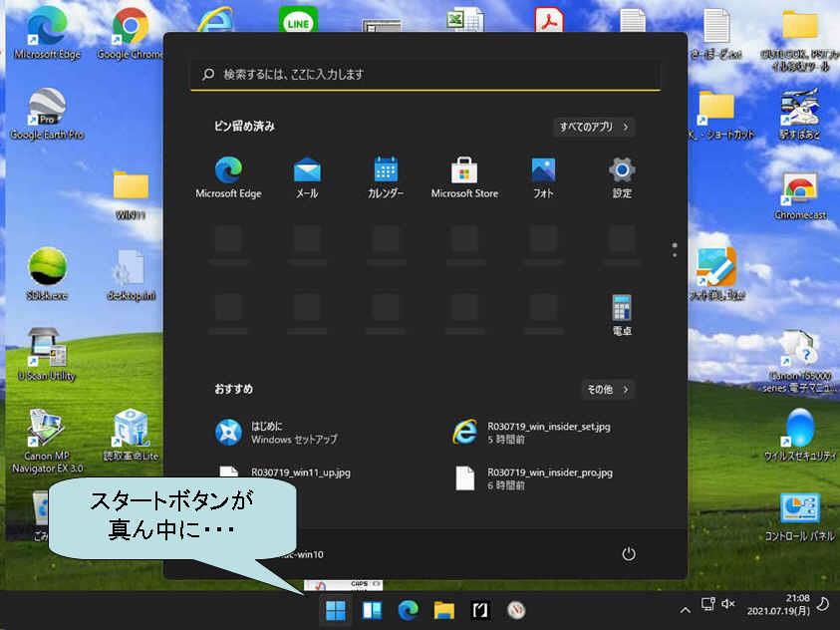Click the muted volume tray icon

point(728,604)
